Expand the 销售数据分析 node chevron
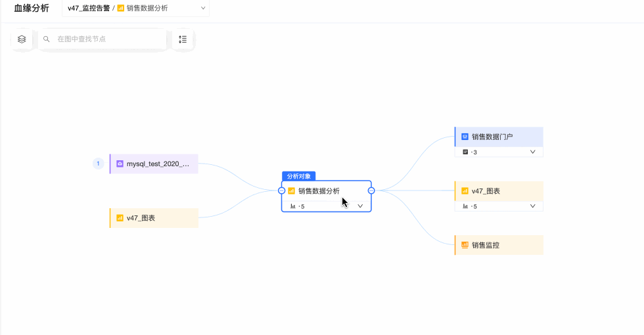 pos(360,206)
